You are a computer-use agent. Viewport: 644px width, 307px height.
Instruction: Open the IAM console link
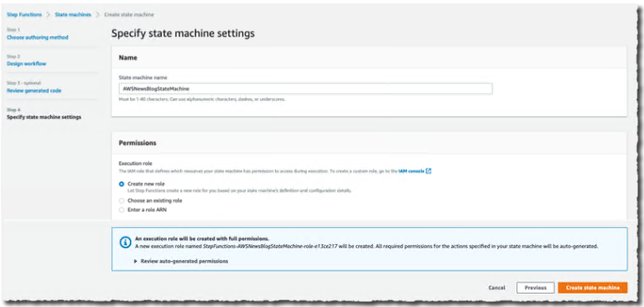[411, 171]
